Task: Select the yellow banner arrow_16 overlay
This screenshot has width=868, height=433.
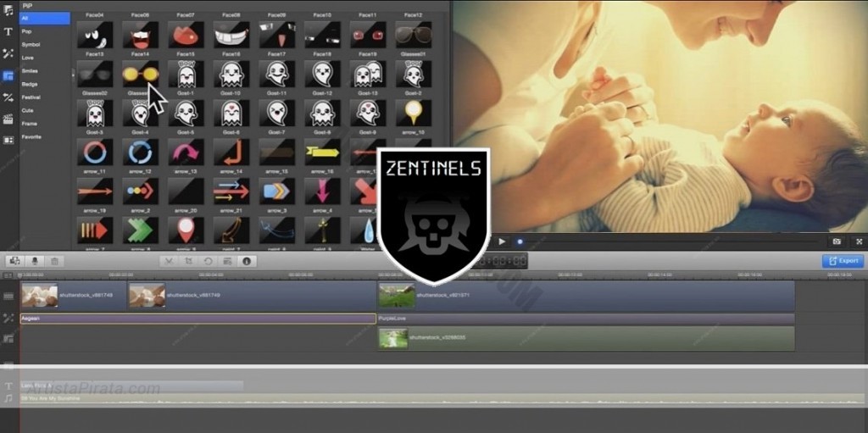Action: [322, 153]
